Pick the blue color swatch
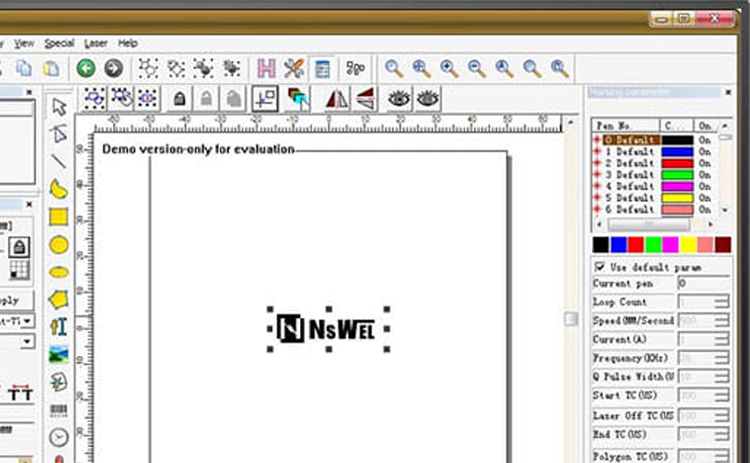 pos(618,244)
